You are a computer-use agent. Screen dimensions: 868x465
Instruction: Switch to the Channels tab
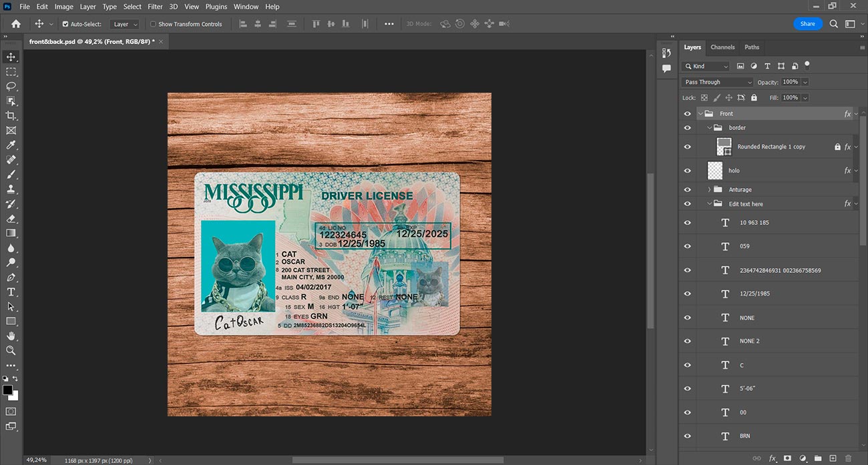coord(722,47)
